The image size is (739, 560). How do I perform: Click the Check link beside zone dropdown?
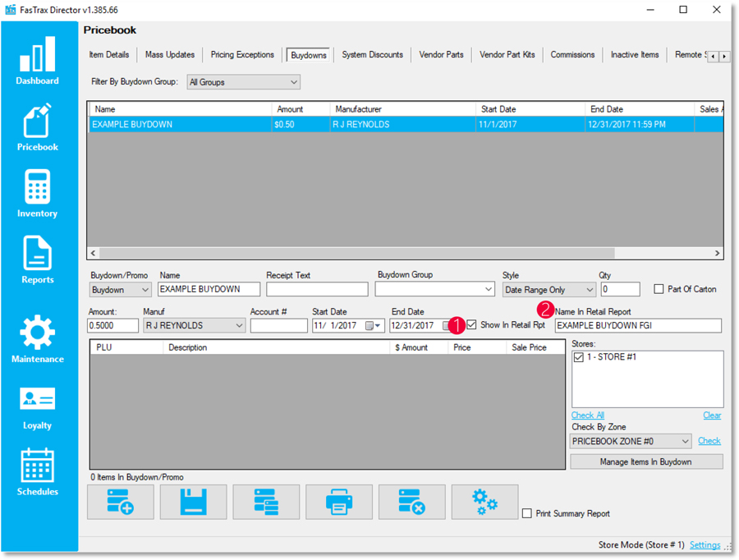pyautogui.click(x=709, y=441)
